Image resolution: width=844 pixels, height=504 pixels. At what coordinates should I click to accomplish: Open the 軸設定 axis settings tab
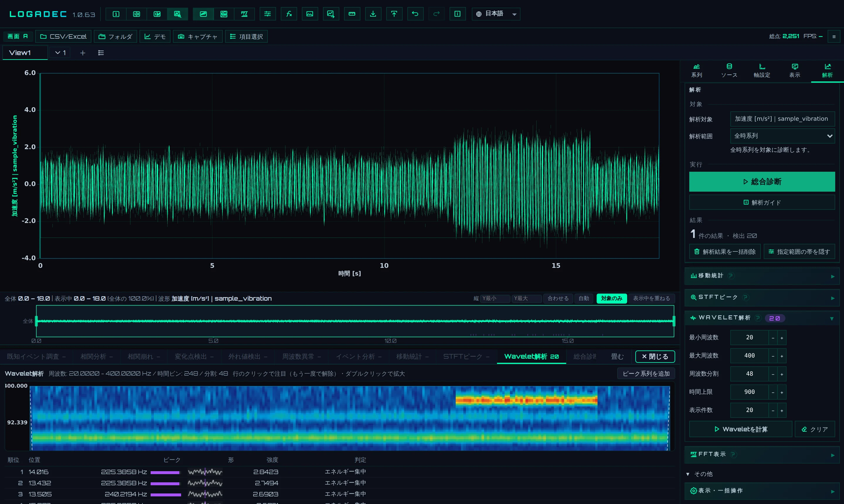click(762, 71)
